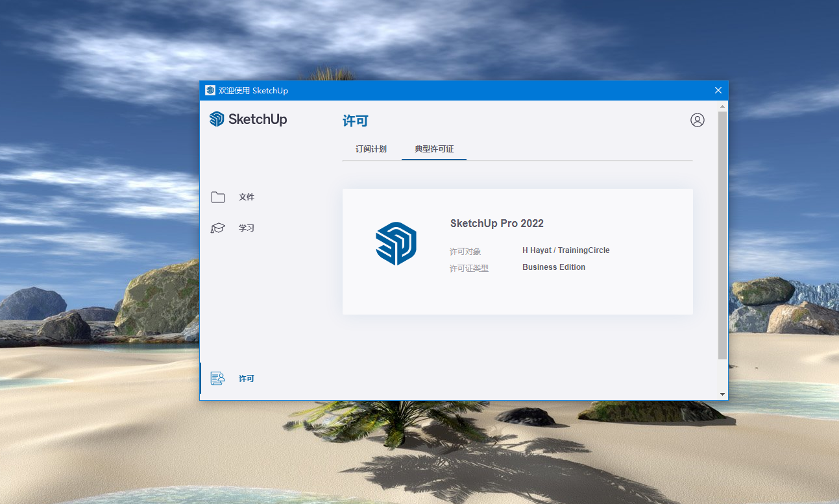The height and width of the screenshot is (504, 839).
Task: Click the 许可对象 label
Action: pyautogui.click(x=465, y=252)
